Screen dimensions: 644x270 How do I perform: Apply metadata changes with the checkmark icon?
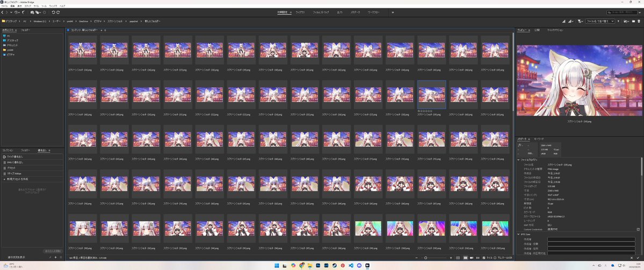click(638, 258)
